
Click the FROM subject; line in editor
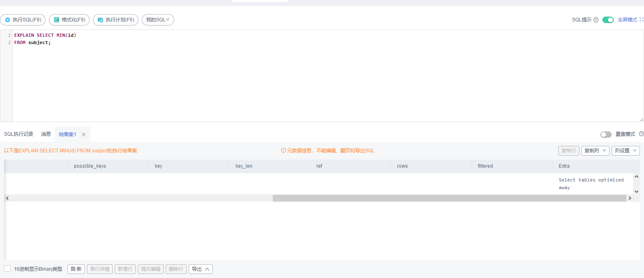click(32, 42)
